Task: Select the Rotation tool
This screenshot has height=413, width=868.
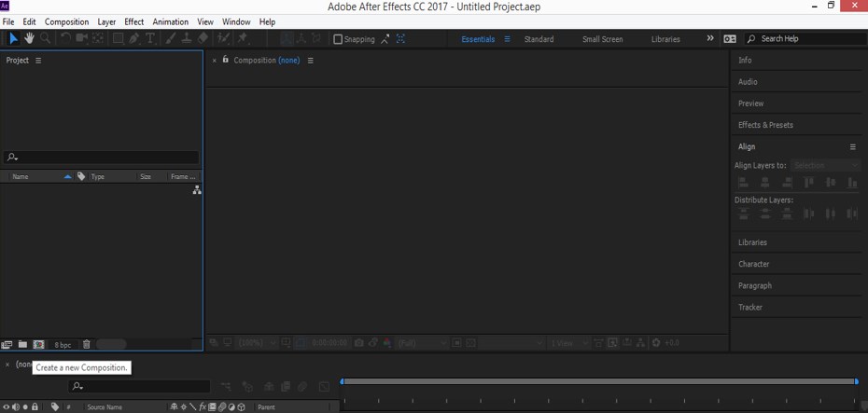Action: 65,38
